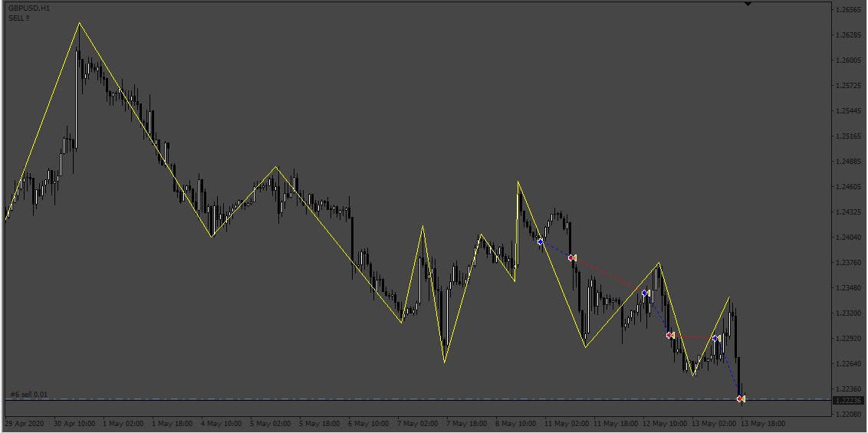Click the 1.22360 price axis label
868x433 pixels.
point(847,389)
